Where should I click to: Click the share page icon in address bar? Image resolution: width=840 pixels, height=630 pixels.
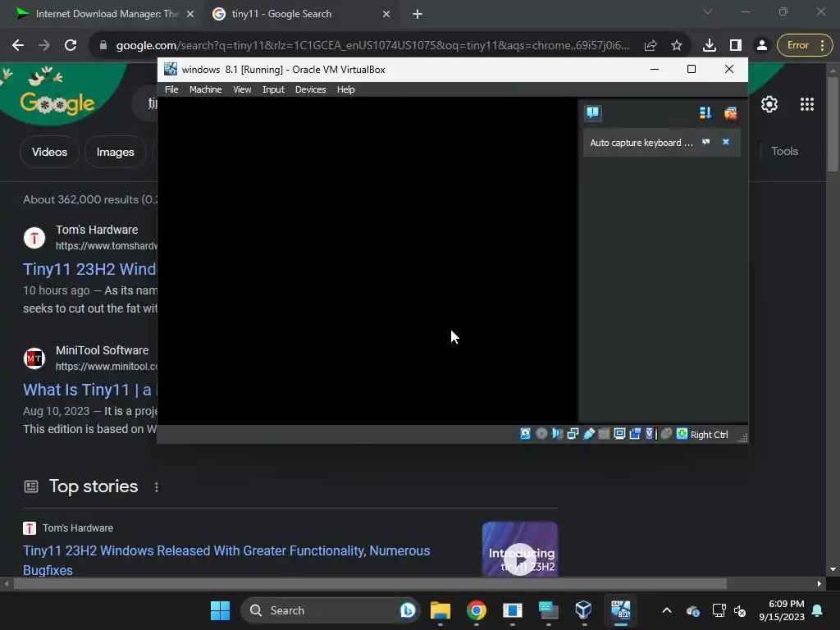tap(651, 46)
